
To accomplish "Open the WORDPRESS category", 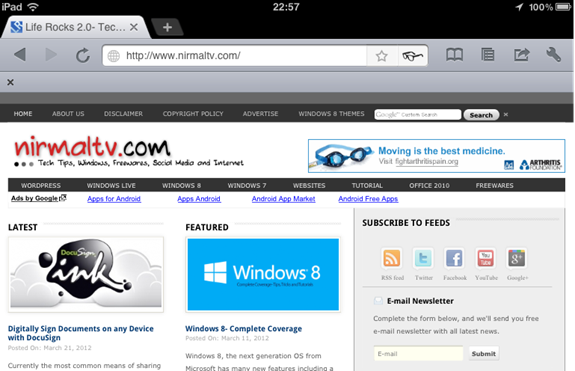I will (41, 186).
